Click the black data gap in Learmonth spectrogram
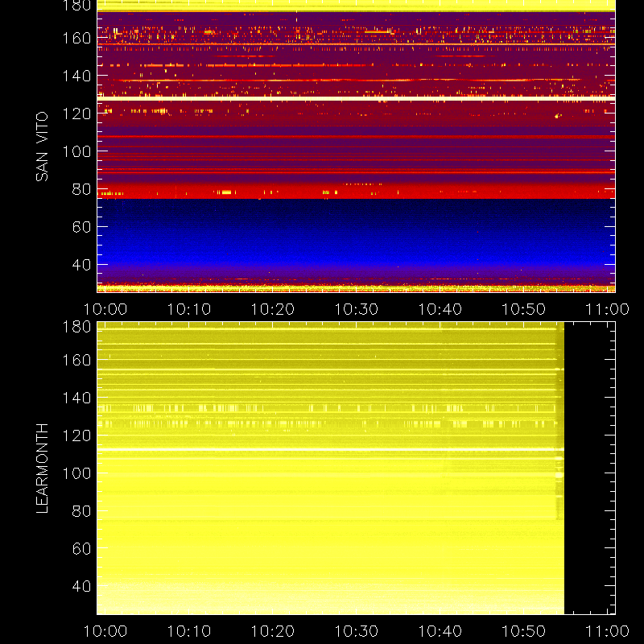The width and height of the screenshot is (644, 644). pyautogui.click(x=589, y=469)
